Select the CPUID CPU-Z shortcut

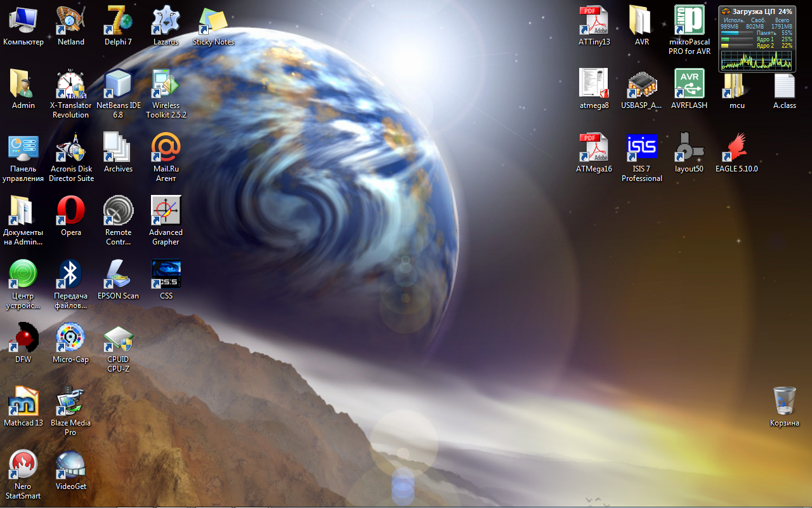tap(118, 338)
